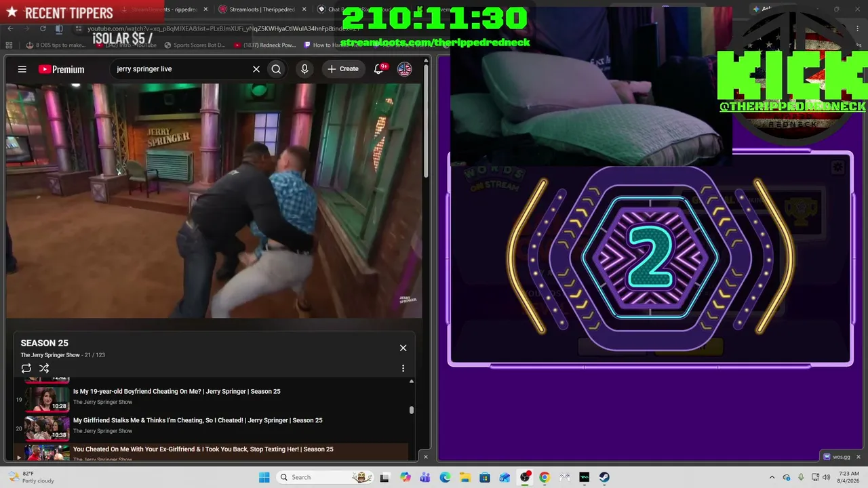Show hidden system tray icons

coord(772,477)
